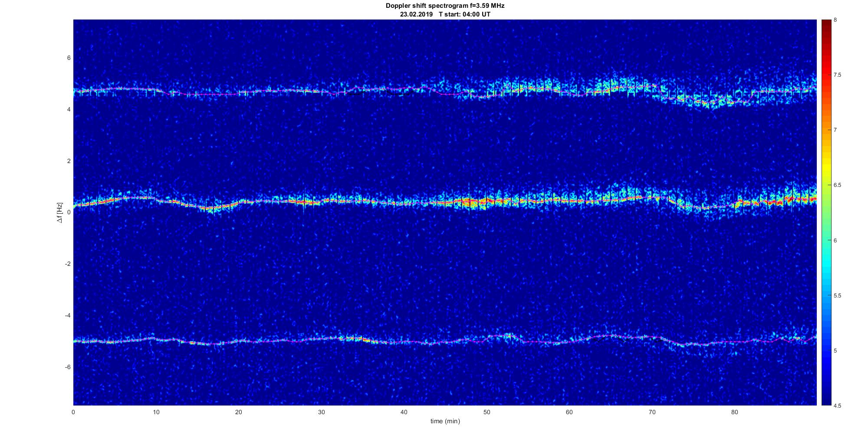Click the x-axis tick label '10'

pos(156,412)
